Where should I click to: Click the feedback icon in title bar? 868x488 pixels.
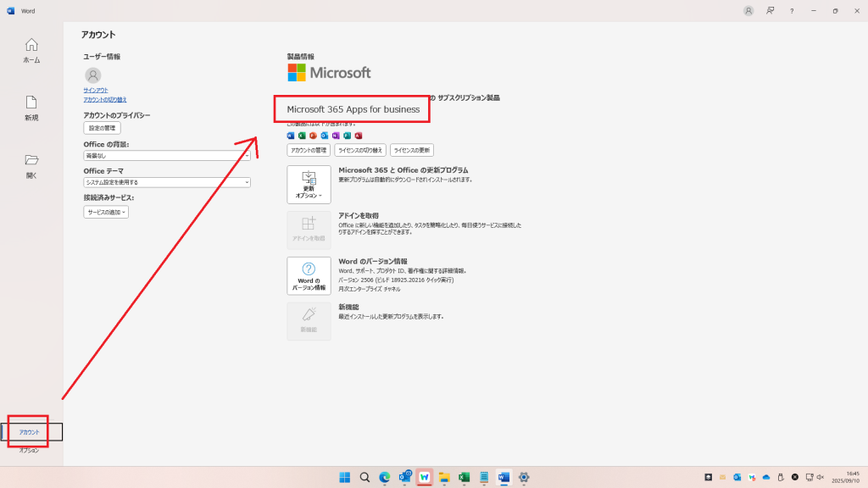pyautogui.click(x=770, y=10)
